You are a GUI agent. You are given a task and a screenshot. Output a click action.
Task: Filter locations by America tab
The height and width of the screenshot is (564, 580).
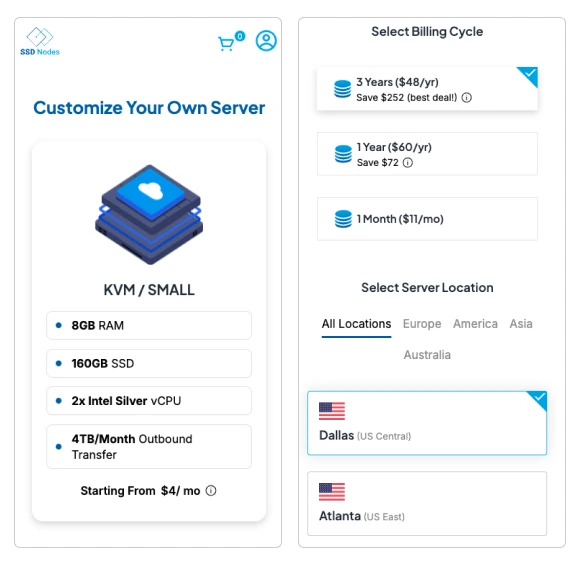click(x=475, y=324)
